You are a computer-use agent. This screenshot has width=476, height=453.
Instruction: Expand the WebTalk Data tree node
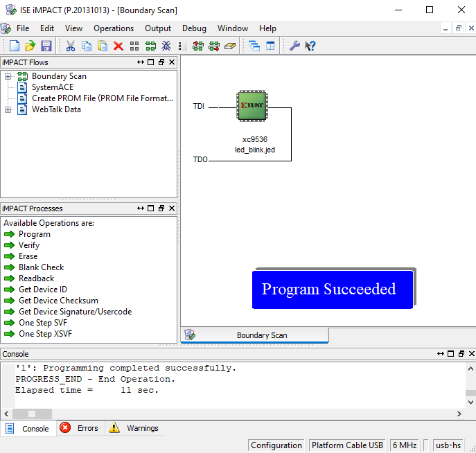tap(8, 110)
